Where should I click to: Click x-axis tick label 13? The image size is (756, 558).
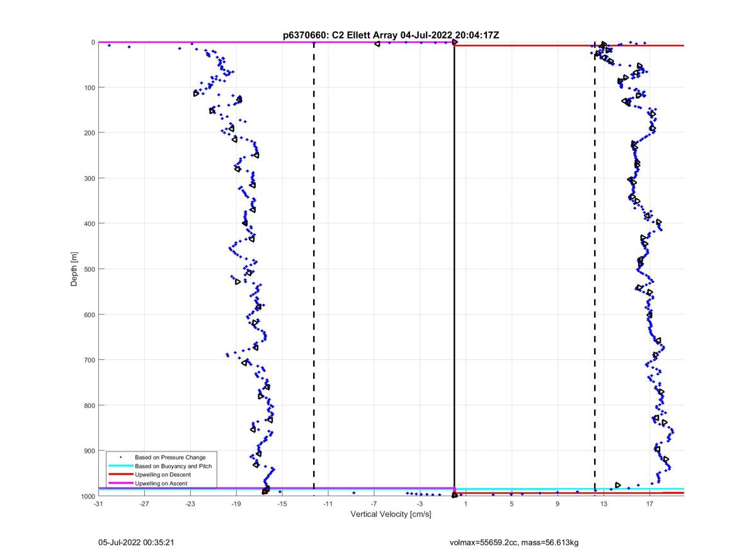[x=604, y=504]
